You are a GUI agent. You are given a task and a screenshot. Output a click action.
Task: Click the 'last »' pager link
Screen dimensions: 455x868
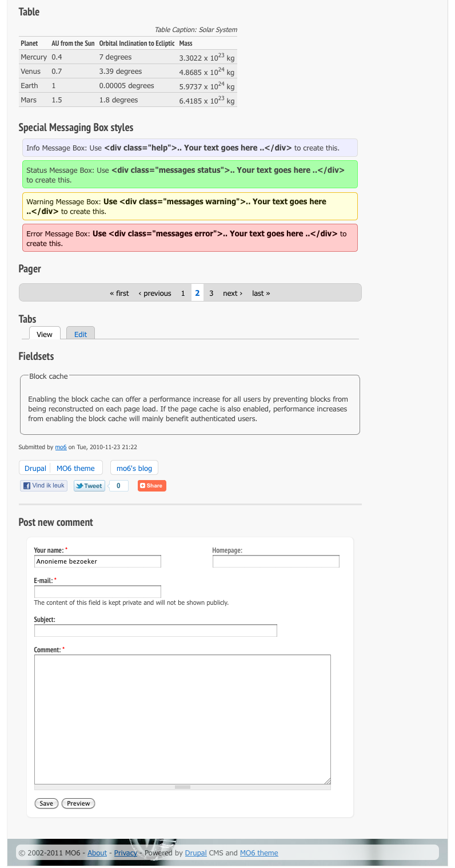point(261,293)
